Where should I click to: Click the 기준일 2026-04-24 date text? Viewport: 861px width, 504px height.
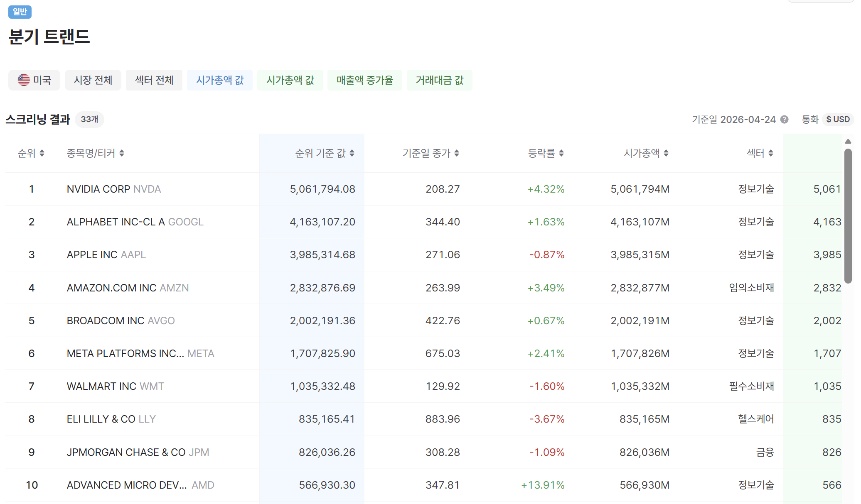coord(733,120)
